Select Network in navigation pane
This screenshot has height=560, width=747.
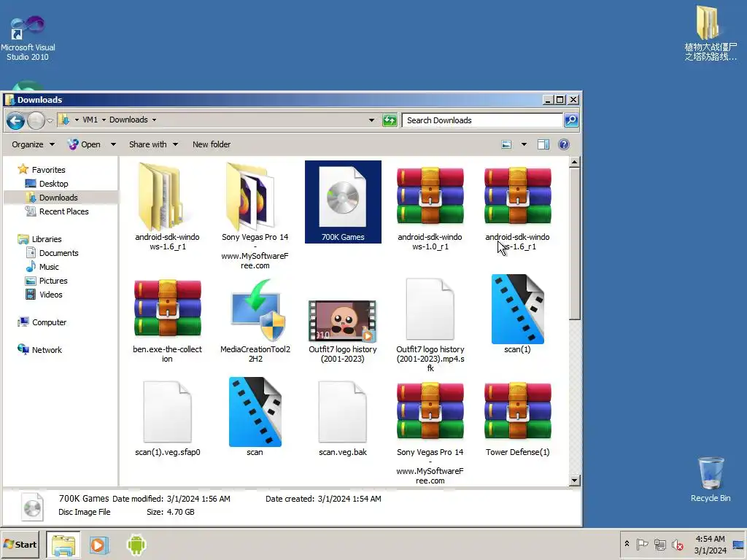tap(39, 350)
